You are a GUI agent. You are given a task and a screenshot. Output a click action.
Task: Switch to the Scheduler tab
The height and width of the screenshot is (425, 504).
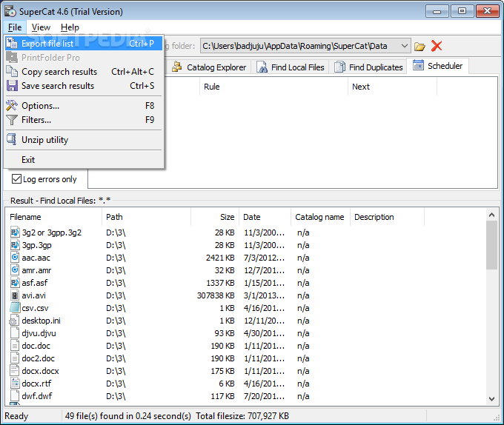pos(438,66)
